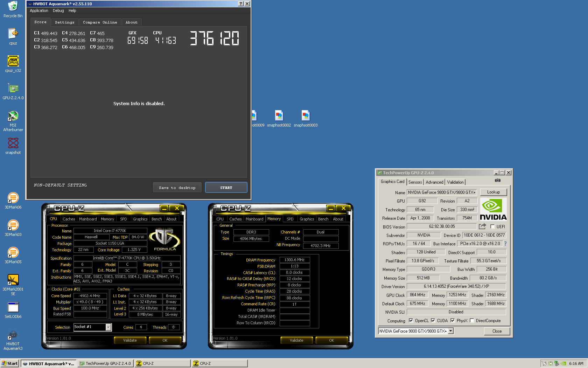Launch the 3DMark06 desktop shortcut
588x368 pixels.
[x=13, y=200]
